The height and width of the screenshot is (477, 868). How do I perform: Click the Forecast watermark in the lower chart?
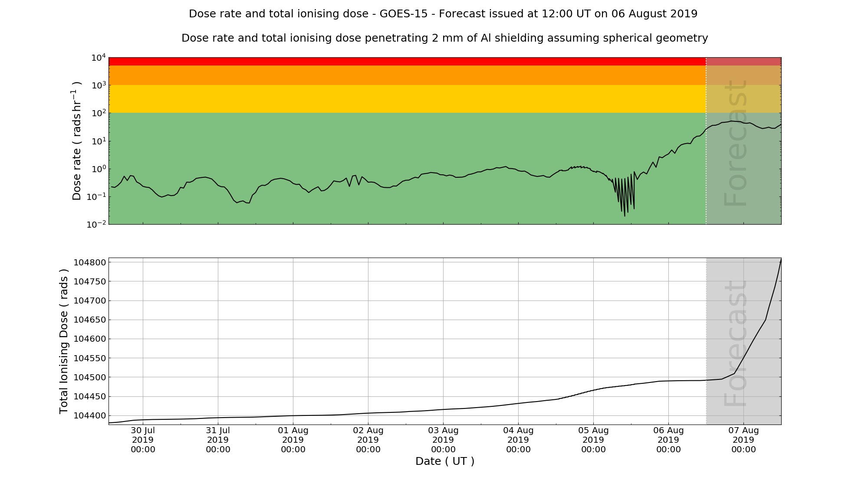(x=736, y=343)
